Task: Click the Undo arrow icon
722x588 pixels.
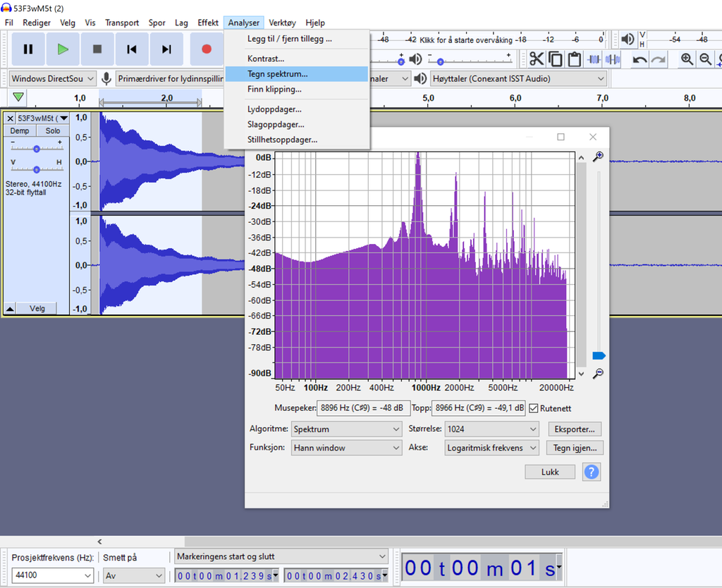Action: click(639, 59)
